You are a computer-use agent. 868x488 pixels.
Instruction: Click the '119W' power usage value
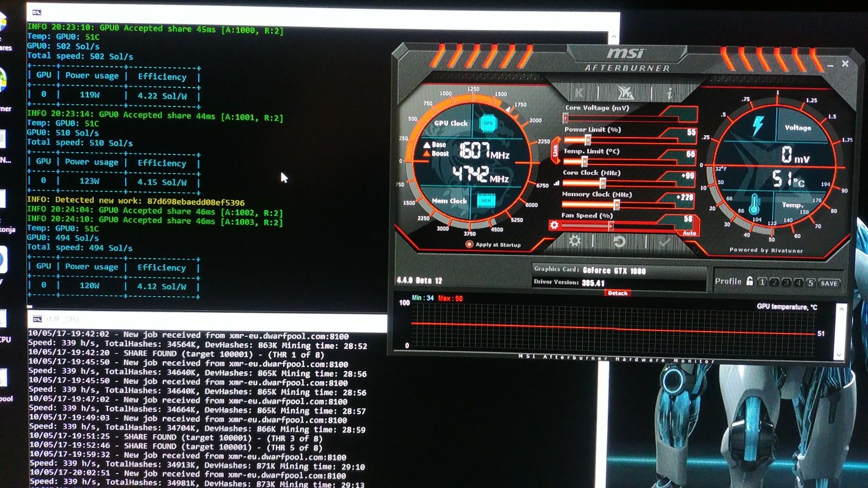point(89,95)
